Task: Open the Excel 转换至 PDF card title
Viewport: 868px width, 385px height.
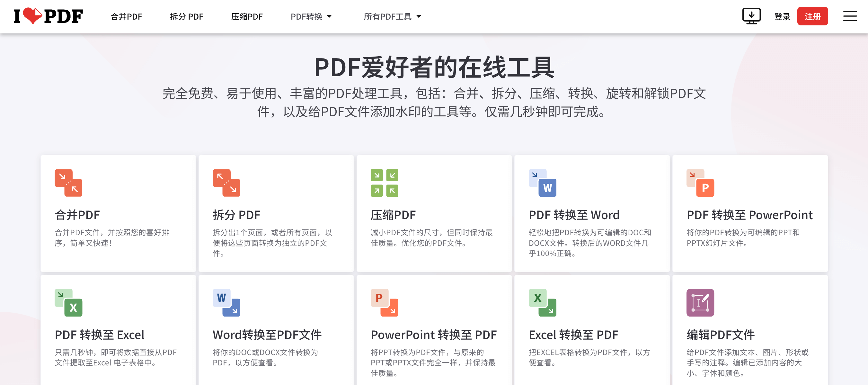Action: coord(573,335)
